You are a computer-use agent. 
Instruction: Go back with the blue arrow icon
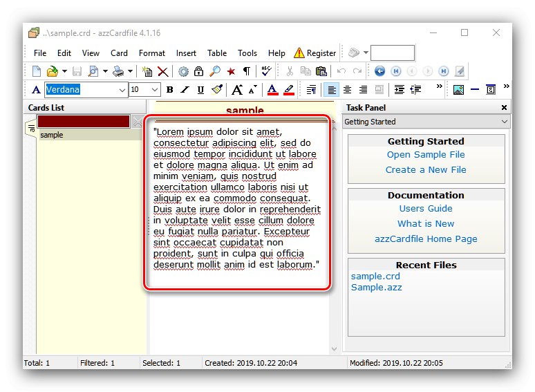[379, 71]
